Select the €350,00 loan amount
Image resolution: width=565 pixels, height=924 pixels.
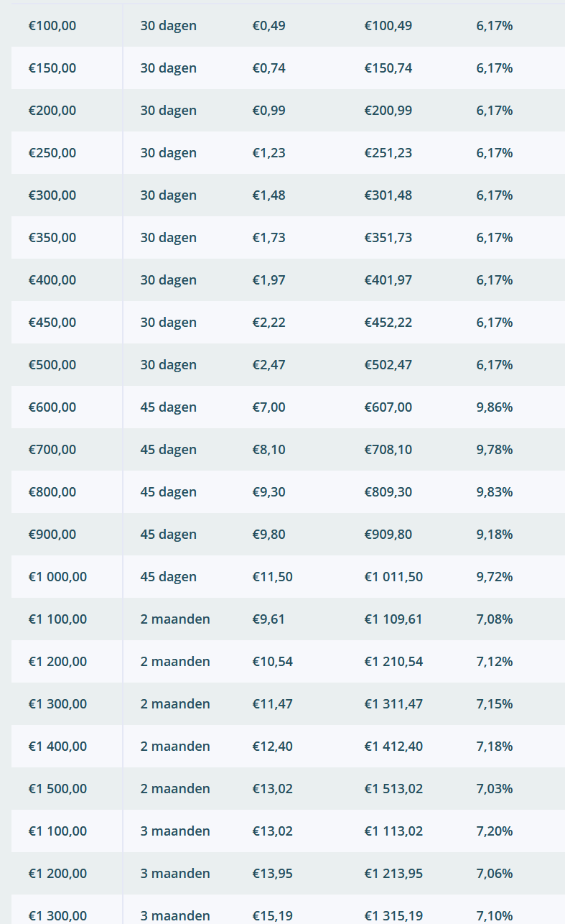pyautogui.click(x=52, y=238)
